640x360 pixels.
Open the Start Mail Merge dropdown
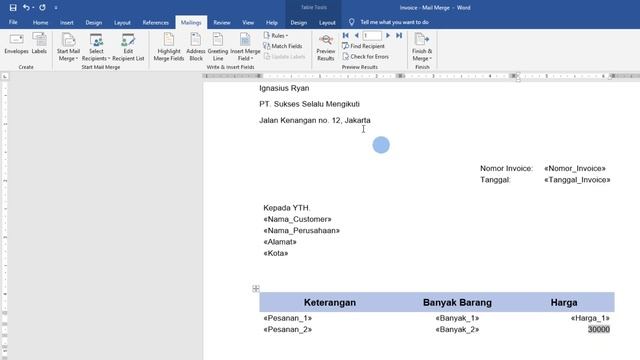68,47
